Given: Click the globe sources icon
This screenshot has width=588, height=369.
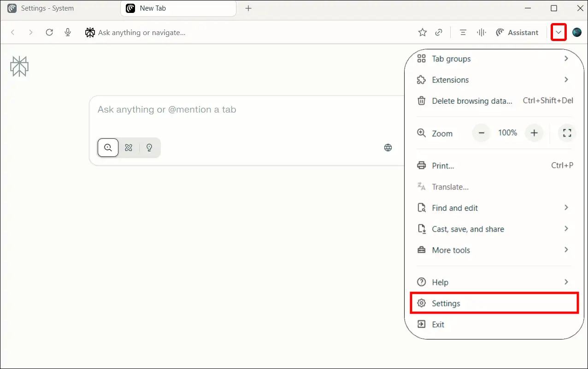Looking at the screenshot, I should pos(388,148).
